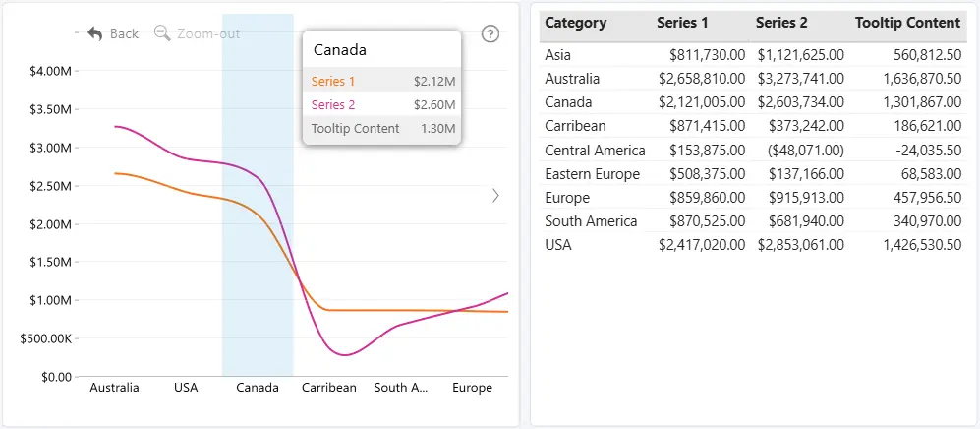The image size is (980, 429).
Task: Open the help question mark icon
Action: [x=490, y=33]
